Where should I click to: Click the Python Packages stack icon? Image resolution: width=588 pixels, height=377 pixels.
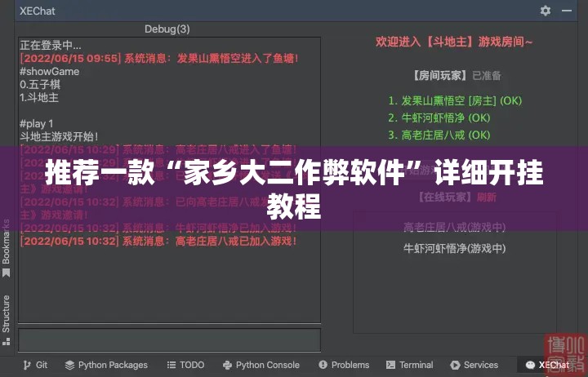pos(69,365)
